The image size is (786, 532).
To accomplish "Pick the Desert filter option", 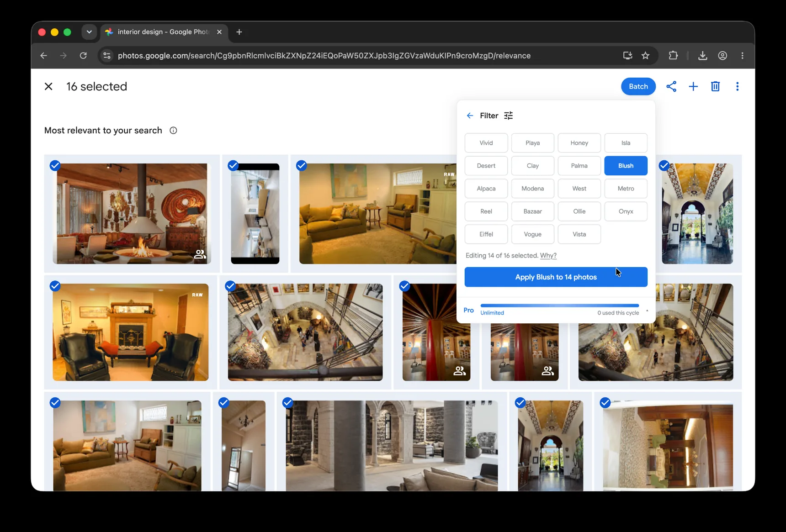I will coord(486,166).
